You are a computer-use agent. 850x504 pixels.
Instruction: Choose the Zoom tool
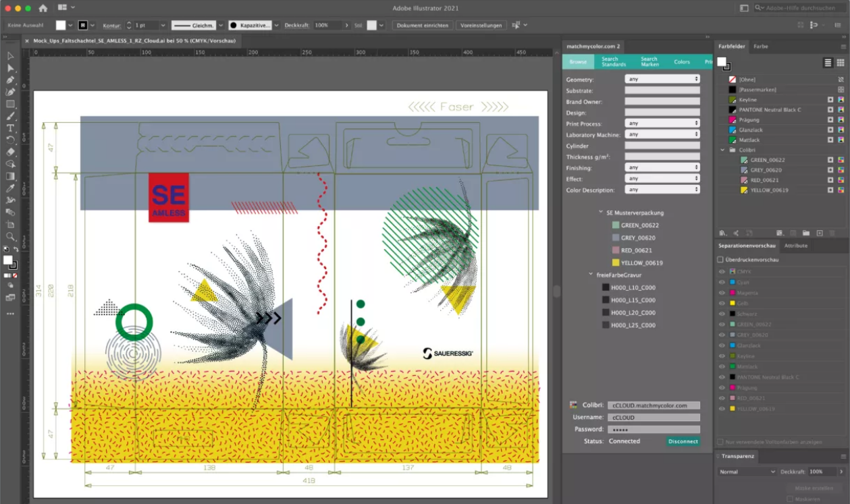pos(10,237)
